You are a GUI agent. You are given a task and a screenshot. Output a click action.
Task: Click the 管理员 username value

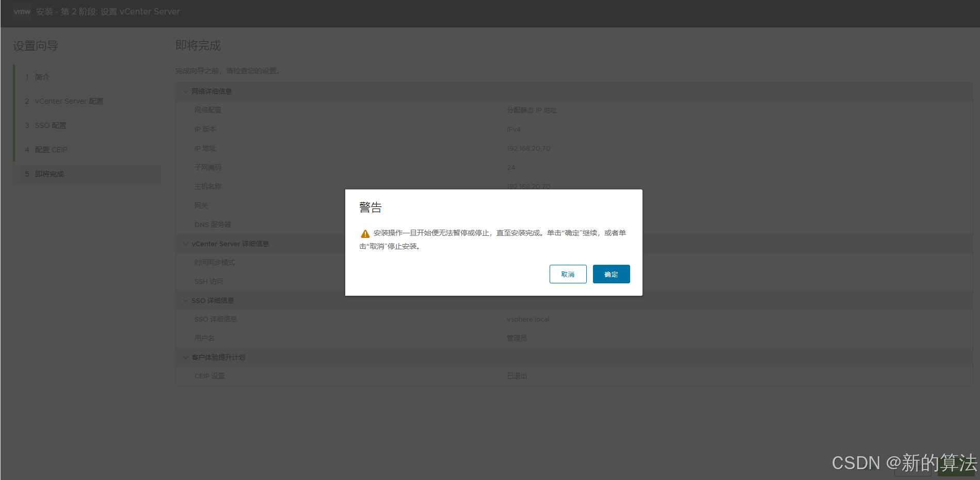tap(517, 339)
